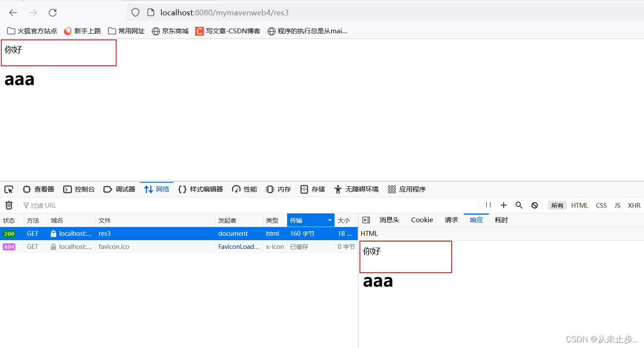Select the 所有 filter button

557,206
